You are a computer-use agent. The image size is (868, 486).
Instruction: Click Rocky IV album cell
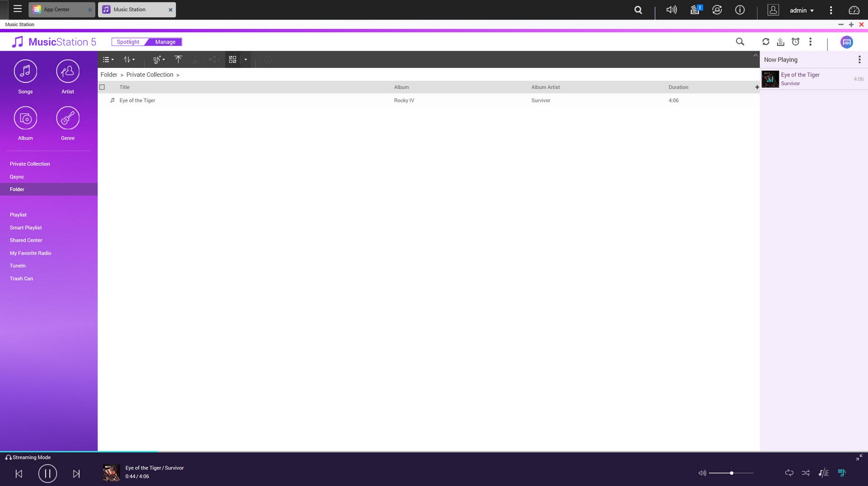coord(404,100)
